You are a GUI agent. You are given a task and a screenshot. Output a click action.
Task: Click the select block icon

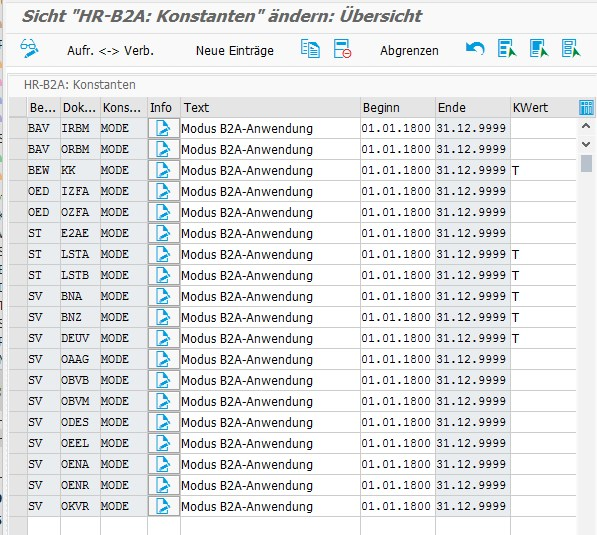(x=539, y=49)
